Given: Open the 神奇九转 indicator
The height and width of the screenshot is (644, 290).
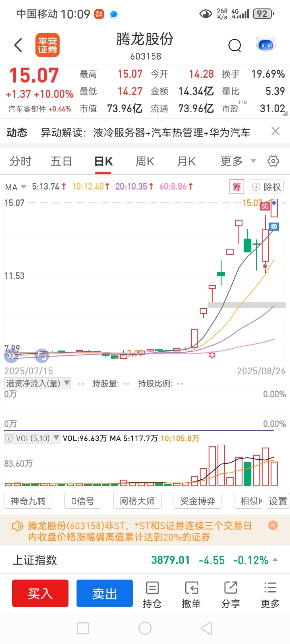Looking at the screenshot, I should pos(28,501).
